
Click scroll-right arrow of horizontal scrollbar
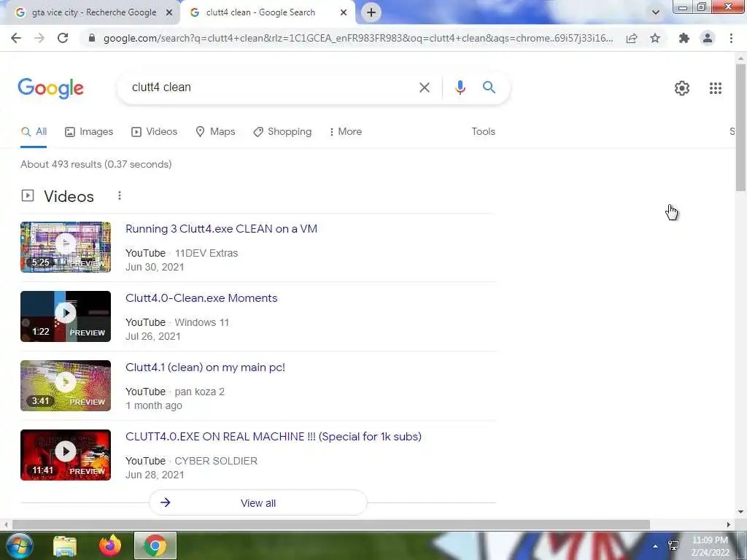[729, 524]
